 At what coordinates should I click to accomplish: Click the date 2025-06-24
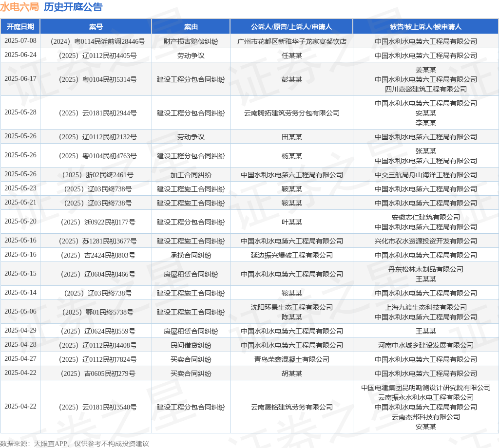point(20,55)
